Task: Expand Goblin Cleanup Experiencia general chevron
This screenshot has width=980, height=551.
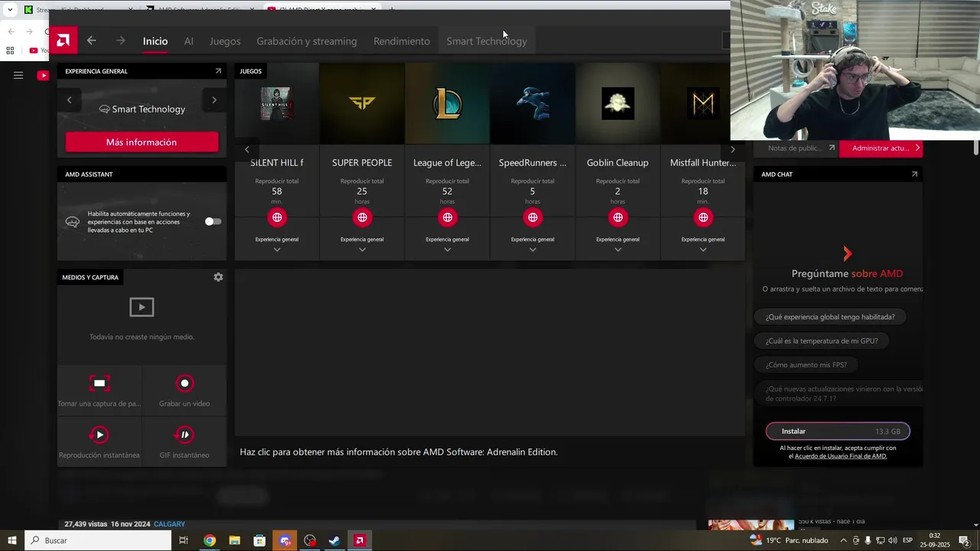Action: 618,249
